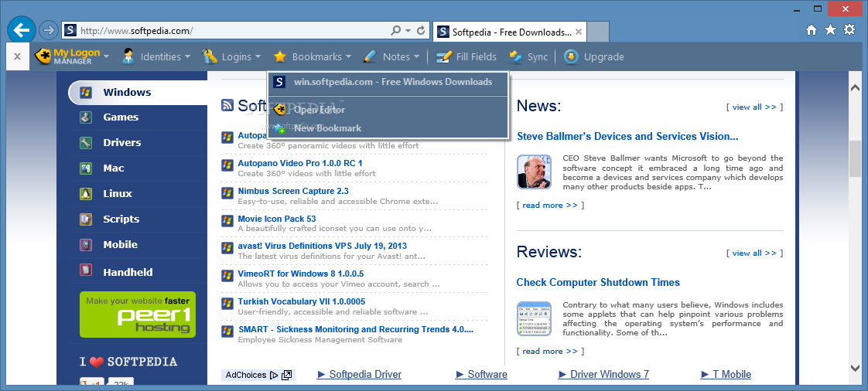
Task: Select the Windows category in sidebar
Action: (127, 93)
